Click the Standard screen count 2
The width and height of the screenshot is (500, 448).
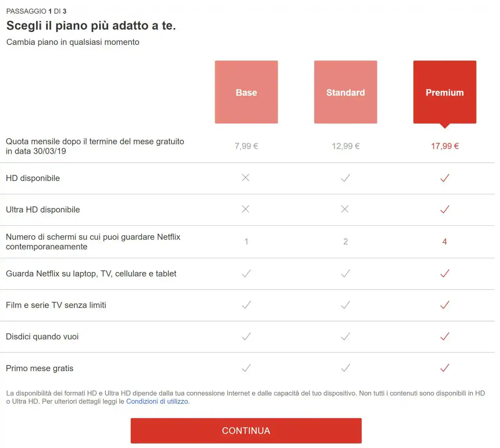(x=345, y=242)
